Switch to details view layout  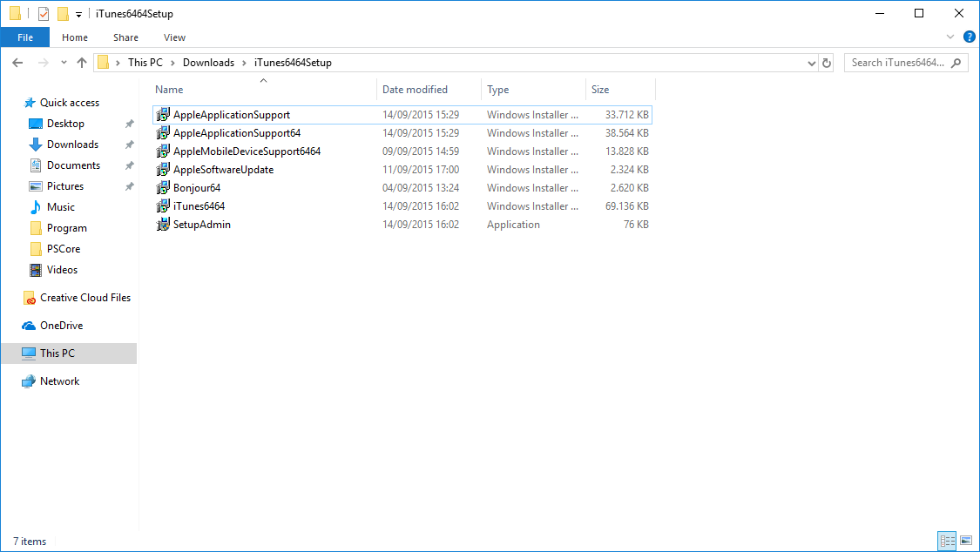[x=948, y=541]
